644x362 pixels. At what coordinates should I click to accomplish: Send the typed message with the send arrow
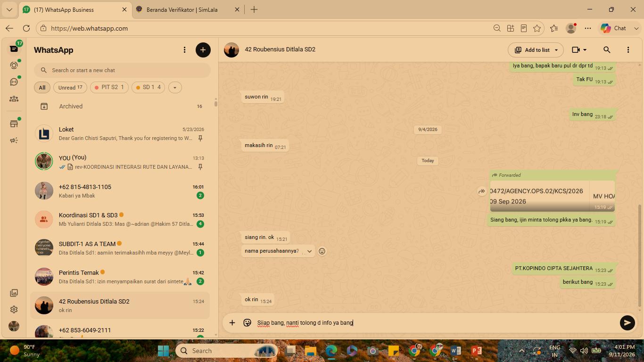[627, 323]
